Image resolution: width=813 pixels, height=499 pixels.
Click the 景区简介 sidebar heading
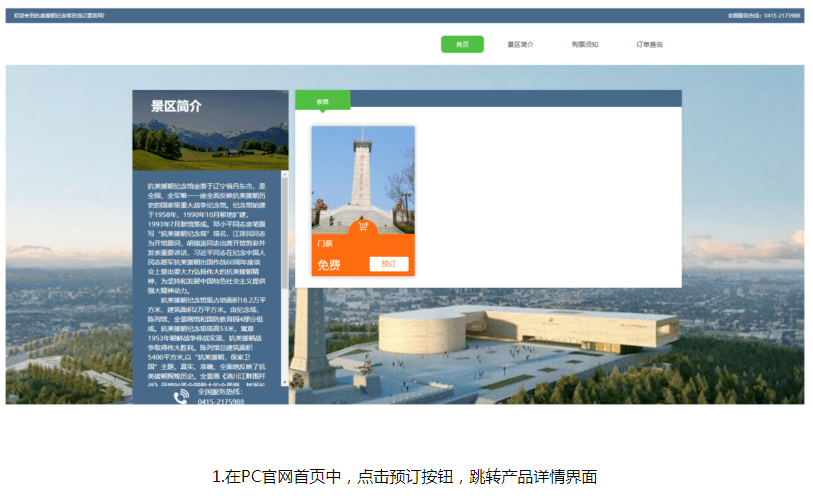(x=176, y=106)
